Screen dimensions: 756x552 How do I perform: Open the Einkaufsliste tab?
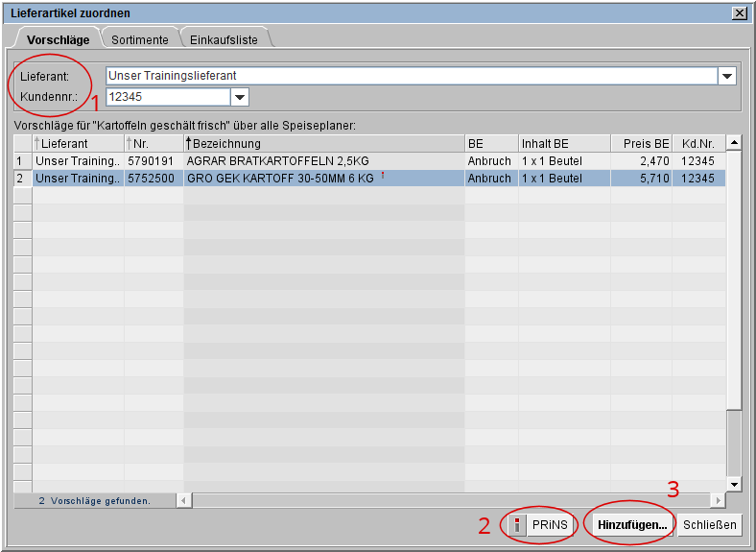point(224,39)
